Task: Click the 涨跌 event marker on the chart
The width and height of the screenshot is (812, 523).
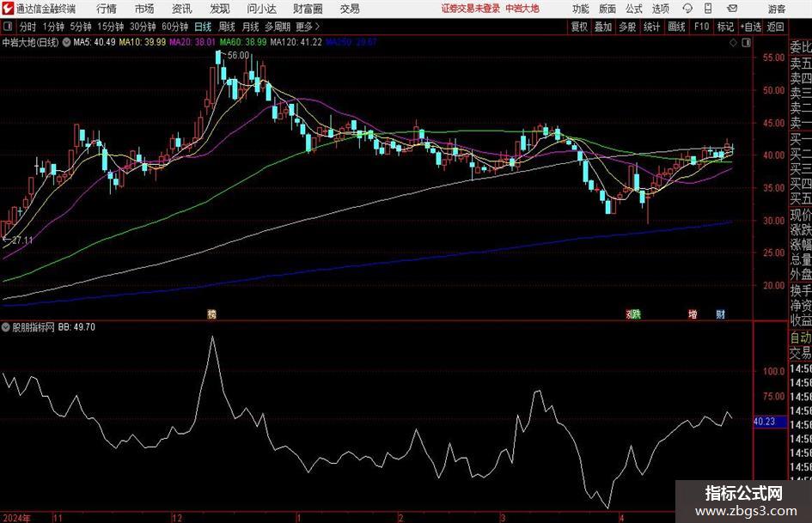Action: (632, 313)
